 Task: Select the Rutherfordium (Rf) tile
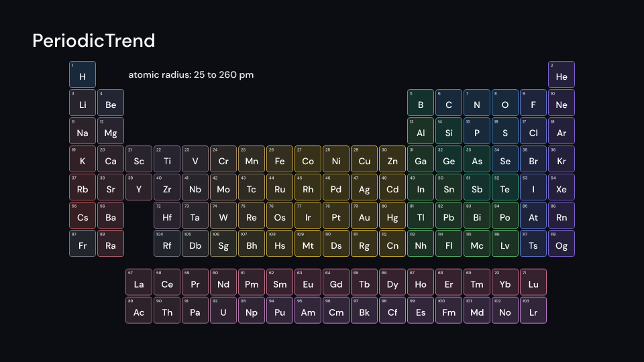tap(167, 243)
